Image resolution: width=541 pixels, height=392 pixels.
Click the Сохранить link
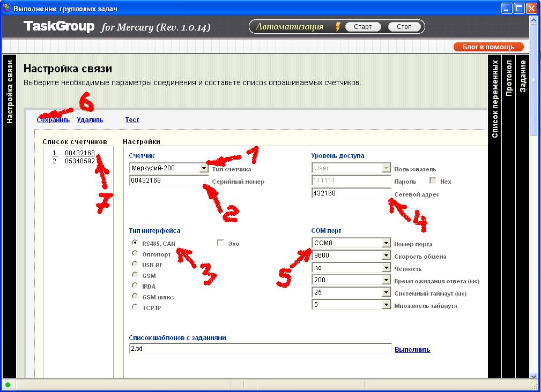(53, 120)
